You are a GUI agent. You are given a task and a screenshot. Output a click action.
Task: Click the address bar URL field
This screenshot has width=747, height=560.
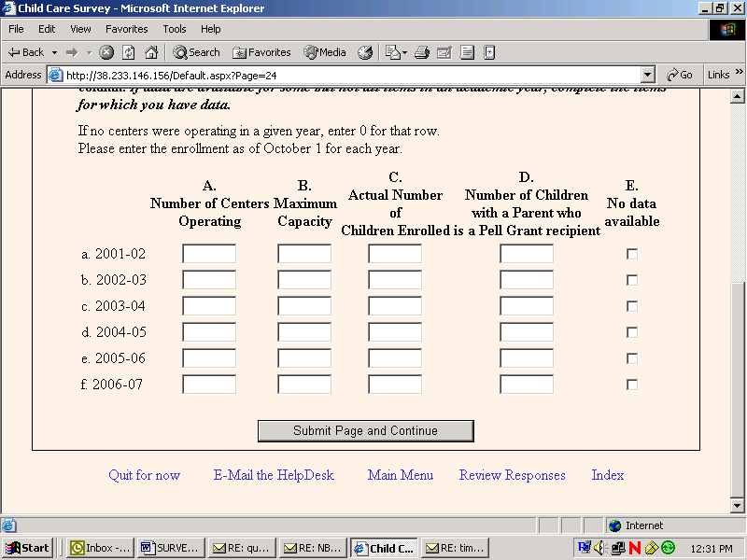pyautogui.click(x=350, y=76)
